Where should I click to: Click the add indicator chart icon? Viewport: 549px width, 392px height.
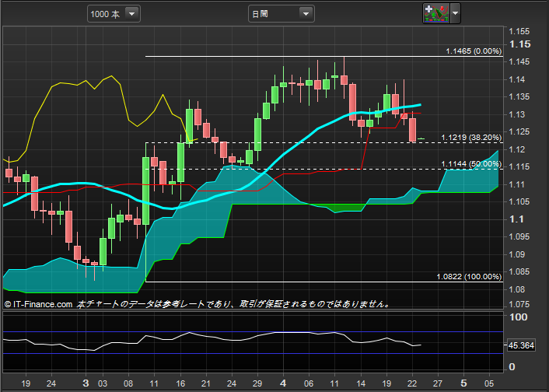point(436,14)
